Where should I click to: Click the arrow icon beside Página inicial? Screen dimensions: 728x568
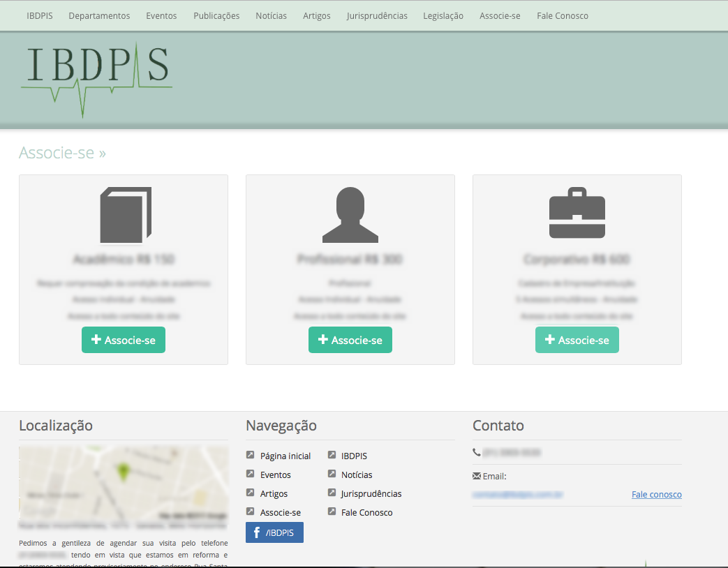coord(251,456)
